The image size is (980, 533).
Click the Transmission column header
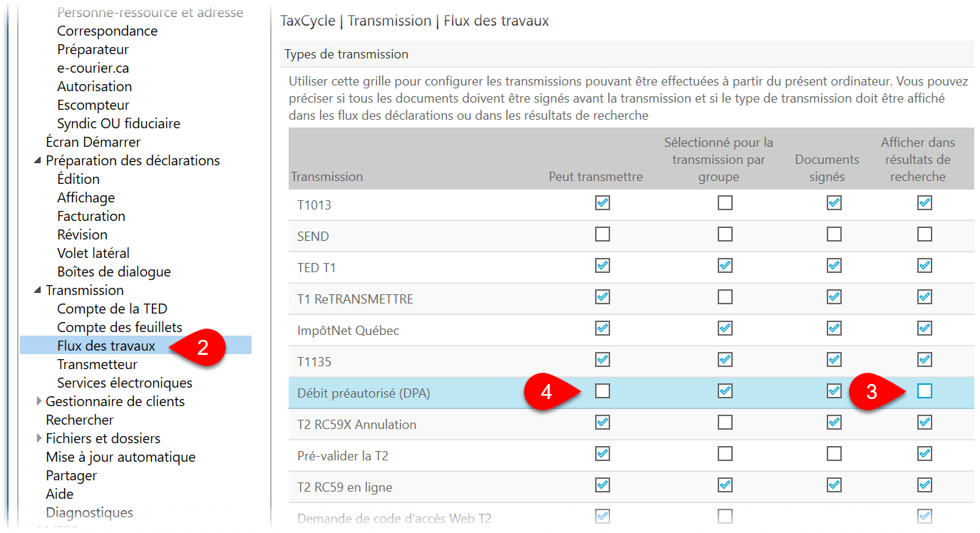pyautogui.click(x=326, y=177)
